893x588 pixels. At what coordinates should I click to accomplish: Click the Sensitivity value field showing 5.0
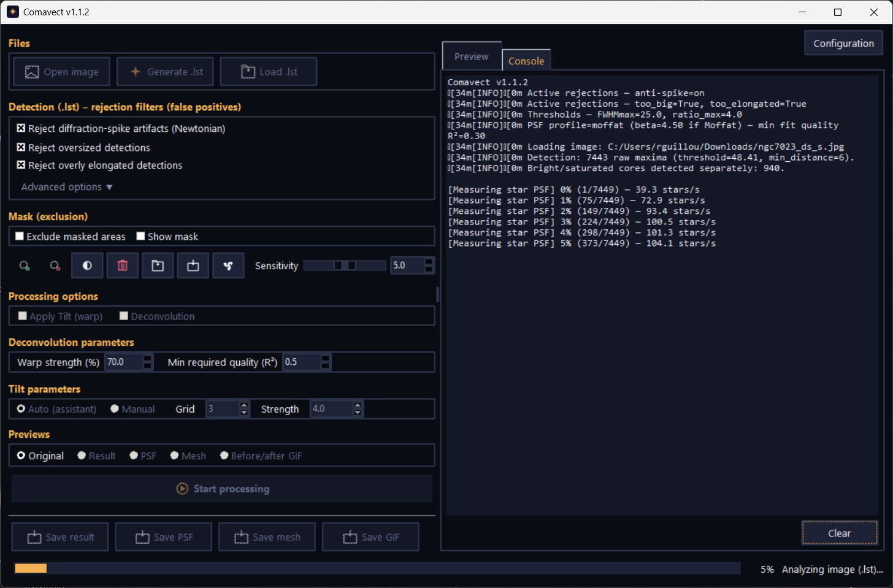coord(407,265)
